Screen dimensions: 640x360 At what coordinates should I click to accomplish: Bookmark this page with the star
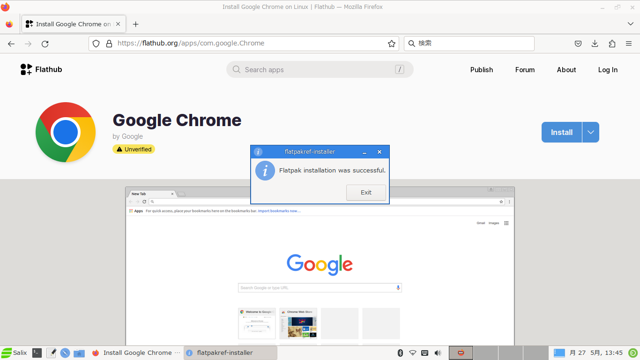click(x=391, y=43)
